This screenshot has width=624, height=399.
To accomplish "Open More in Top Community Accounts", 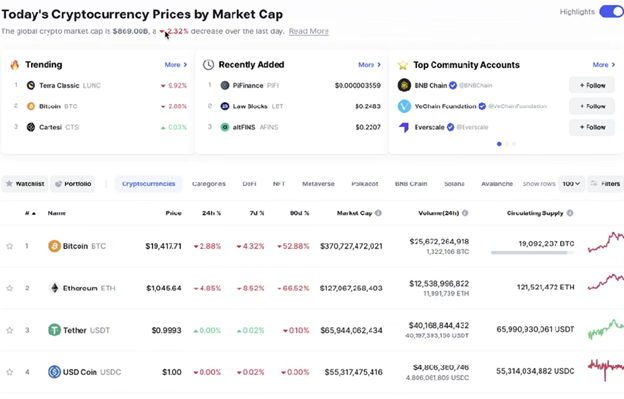I will (x=604, y=65).
